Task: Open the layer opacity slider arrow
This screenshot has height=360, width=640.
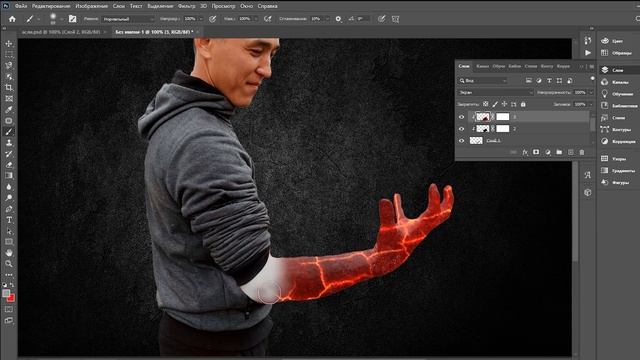Action: pyautogui.click(x=591, y=93)
